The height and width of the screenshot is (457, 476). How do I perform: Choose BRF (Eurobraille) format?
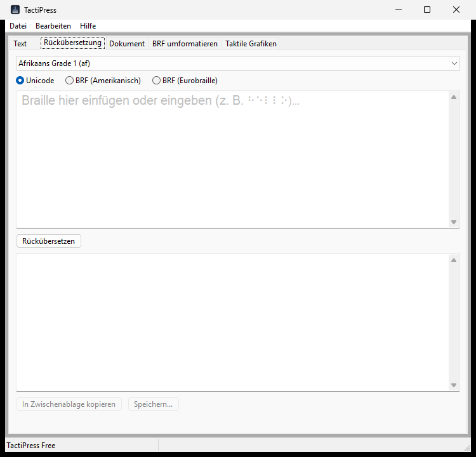185,81
